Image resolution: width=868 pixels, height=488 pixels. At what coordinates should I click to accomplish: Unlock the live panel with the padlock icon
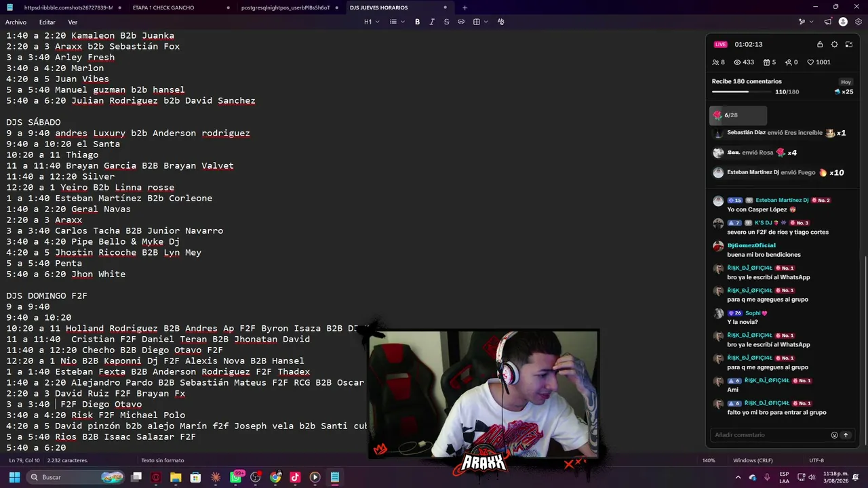820,45
